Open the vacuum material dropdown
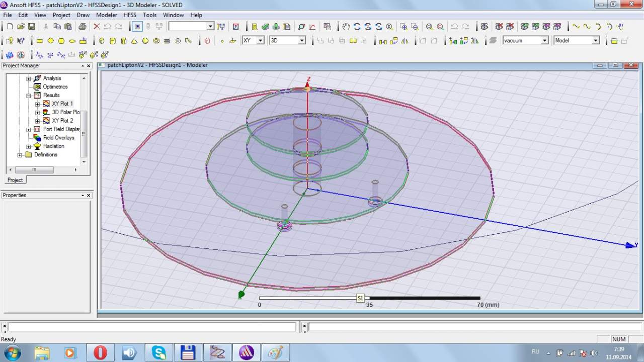Screen dimensions: 644x362 click(544, 41)
